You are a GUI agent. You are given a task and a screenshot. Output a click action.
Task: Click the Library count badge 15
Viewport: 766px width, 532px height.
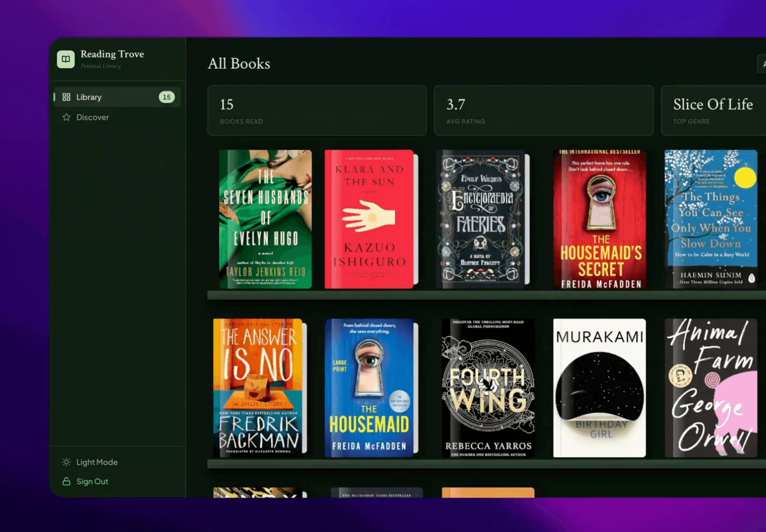tap(166, 97)
